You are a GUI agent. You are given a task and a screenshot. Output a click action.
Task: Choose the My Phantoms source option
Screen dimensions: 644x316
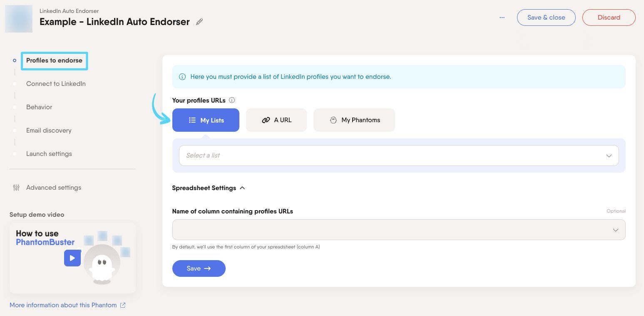(354, 120)
